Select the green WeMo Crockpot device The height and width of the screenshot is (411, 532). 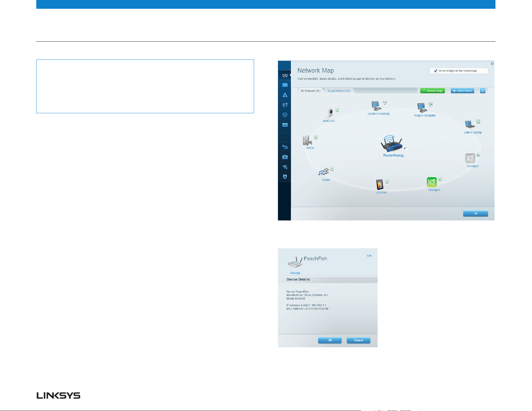coord(432,182)
